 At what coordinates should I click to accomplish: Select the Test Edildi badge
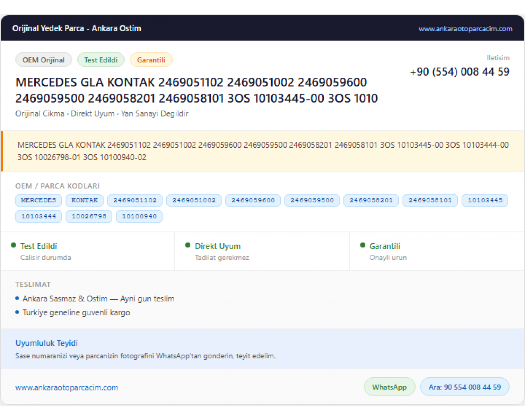click(x=101, y=60)
